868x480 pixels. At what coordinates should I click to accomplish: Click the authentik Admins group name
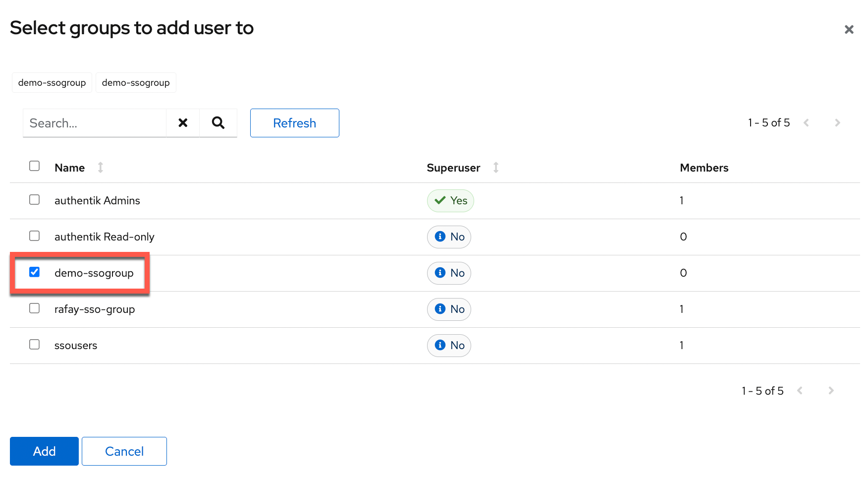point(97,200)
